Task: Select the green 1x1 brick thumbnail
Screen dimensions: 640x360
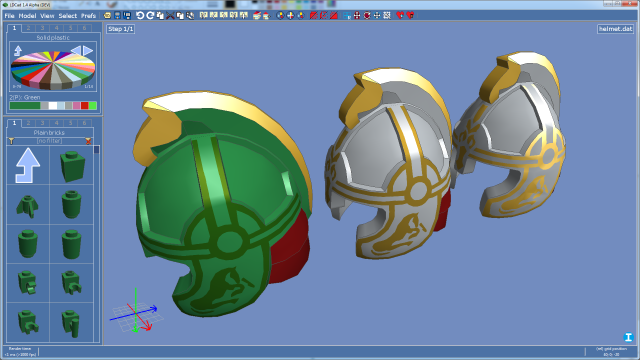Action: [72, 166]
